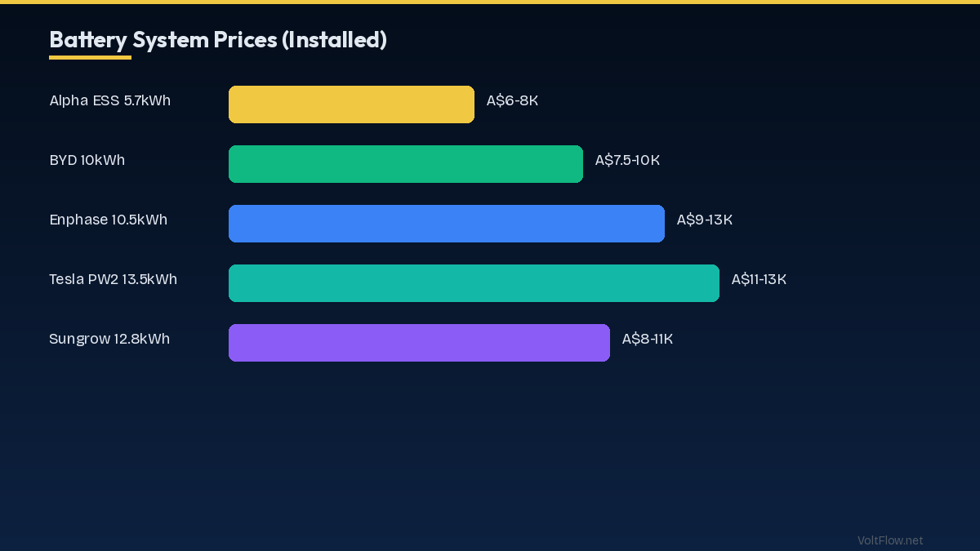Click the A$9-13K price value
The height and width of the screenshot is (551, 980).
tap(705, 220)
